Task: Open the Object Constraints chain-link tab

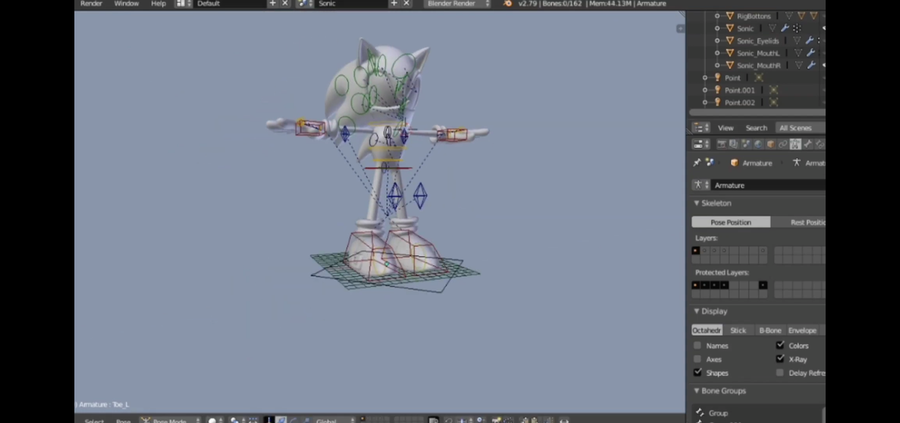Action: coord(783,144)
